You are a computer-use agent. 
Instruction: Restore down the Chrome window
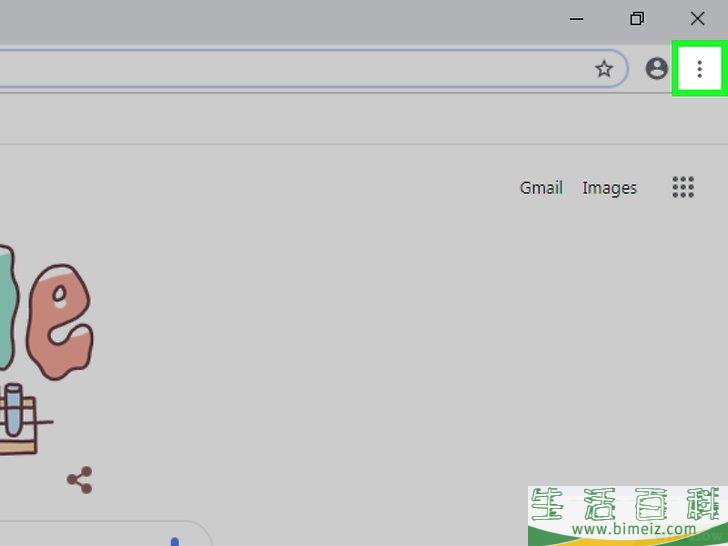pos(637,19)
